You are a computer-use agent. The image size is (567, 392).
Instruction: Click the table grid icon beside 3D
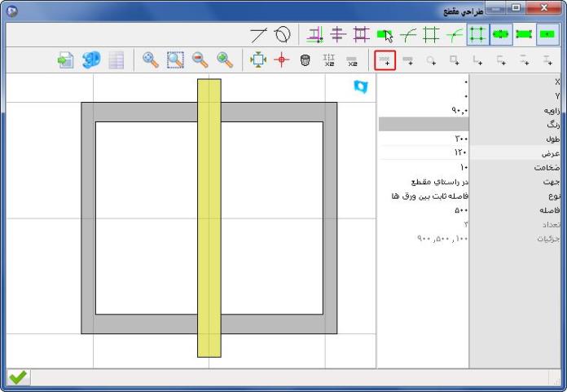[116, 60]
